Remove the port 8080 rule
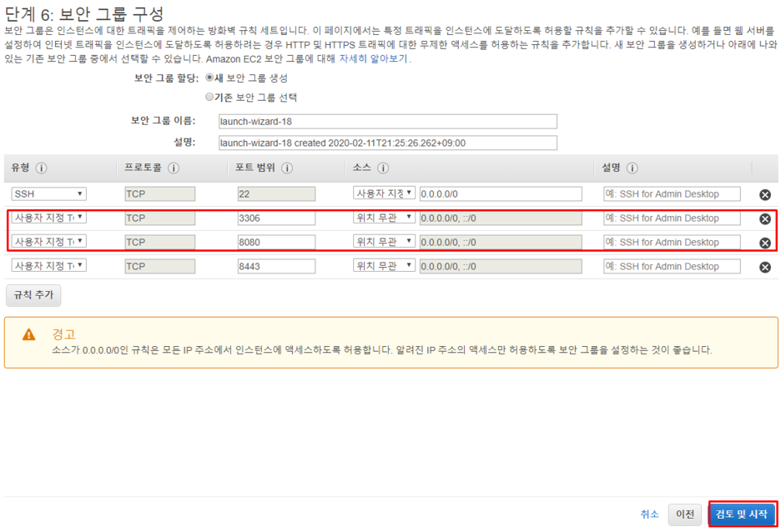Screen dimensions: 781x532 [x=765, y=243]
